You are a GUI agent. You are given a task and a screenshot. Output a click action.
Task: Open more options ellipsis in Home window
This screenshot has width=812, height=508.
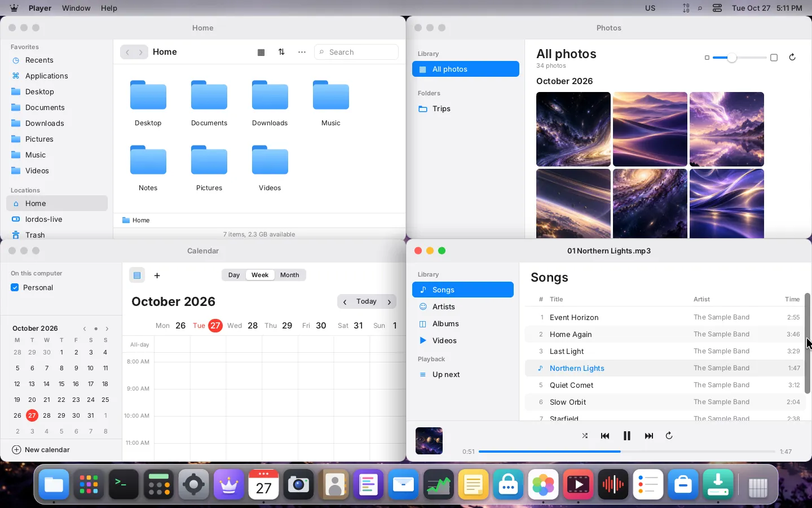[302, 52]
